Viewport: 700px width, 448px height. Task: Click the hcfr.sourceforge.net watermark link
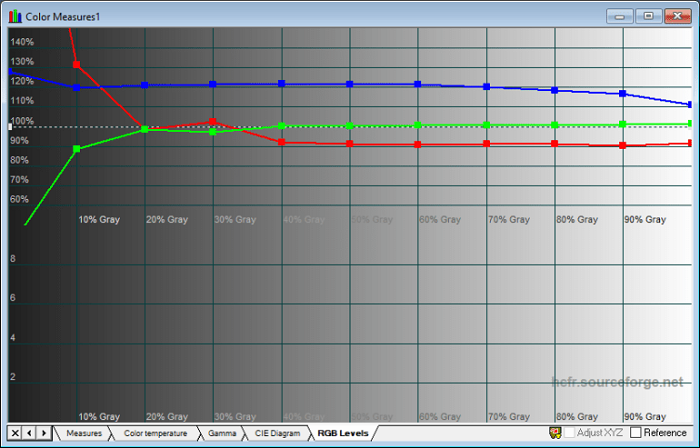(x=620, y=382)
